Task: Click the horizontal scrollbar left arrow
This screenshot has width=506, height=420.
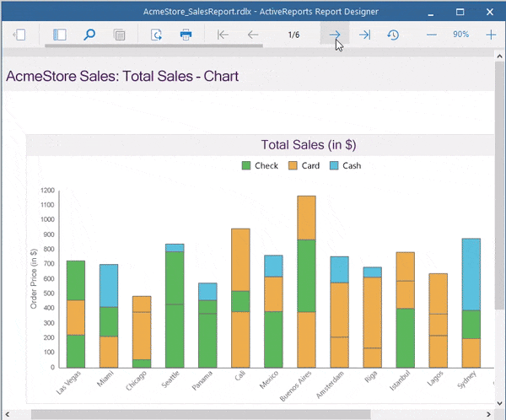Action: (7, 414)
